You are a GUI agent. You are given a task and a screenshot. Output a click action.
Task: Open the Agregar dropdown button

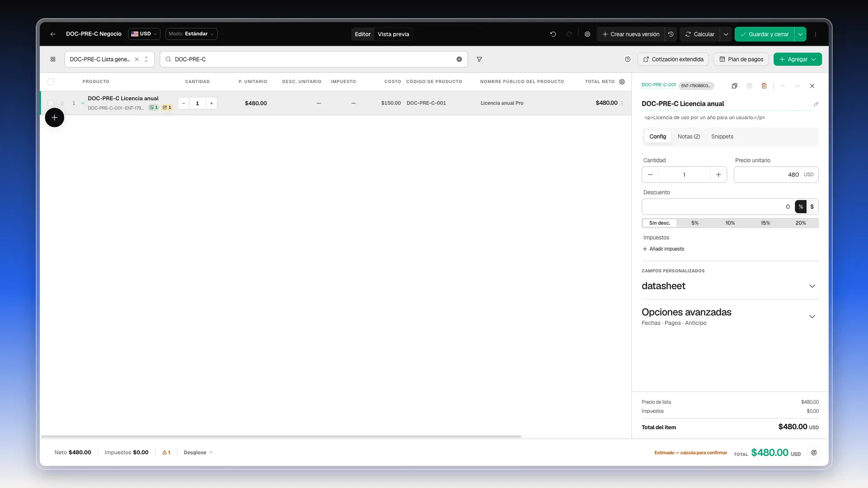pos(797,59)
